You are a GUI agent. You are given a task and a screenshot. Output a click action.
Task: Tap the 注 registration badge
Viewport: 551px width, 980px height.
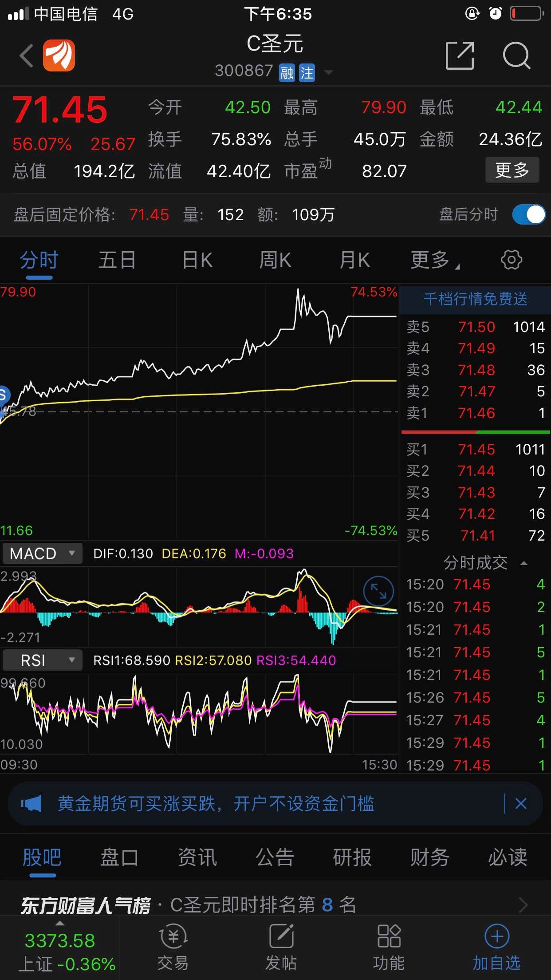pyautogui.click(x=307, y=73)
